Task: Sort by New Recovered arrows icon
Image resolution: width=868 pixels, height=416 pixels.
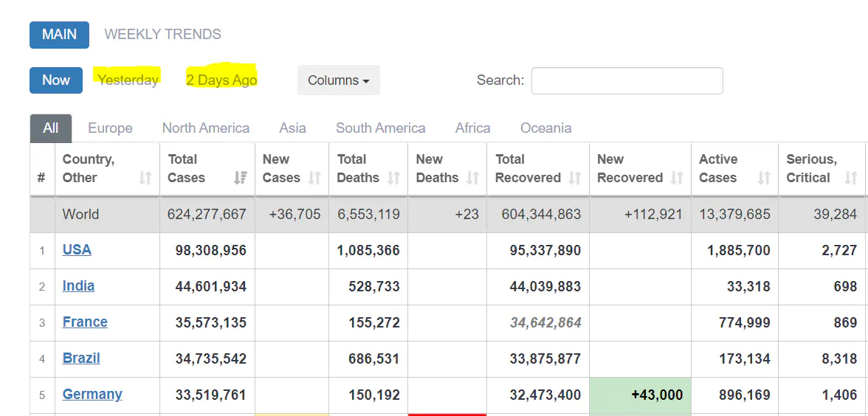Action: tap(677, 178)
